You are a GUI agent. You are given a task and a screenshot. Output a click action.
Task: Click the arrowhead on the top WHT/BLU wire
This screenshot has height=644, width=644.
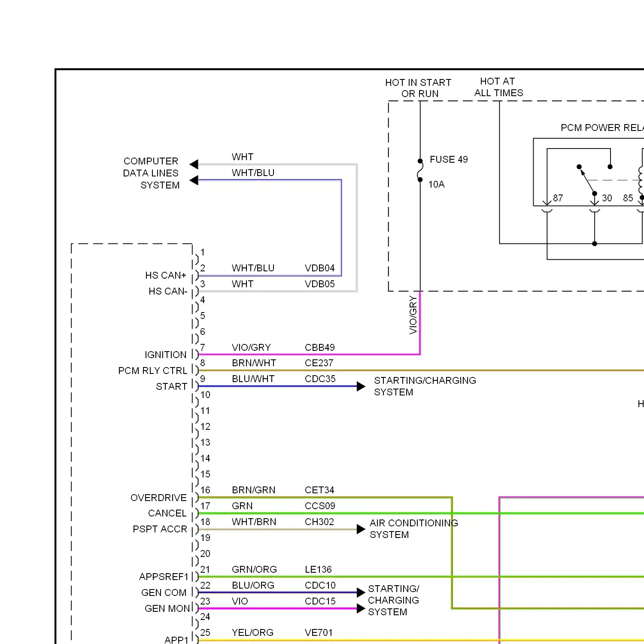coord(194,180)
